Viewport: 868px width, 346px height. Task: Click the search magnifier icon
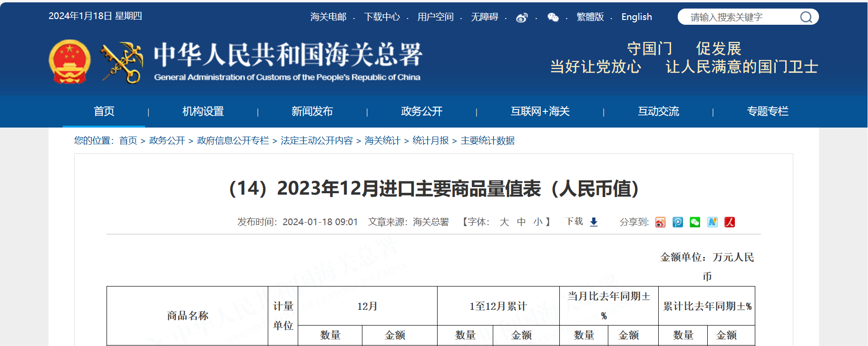(x=806, y=17)
